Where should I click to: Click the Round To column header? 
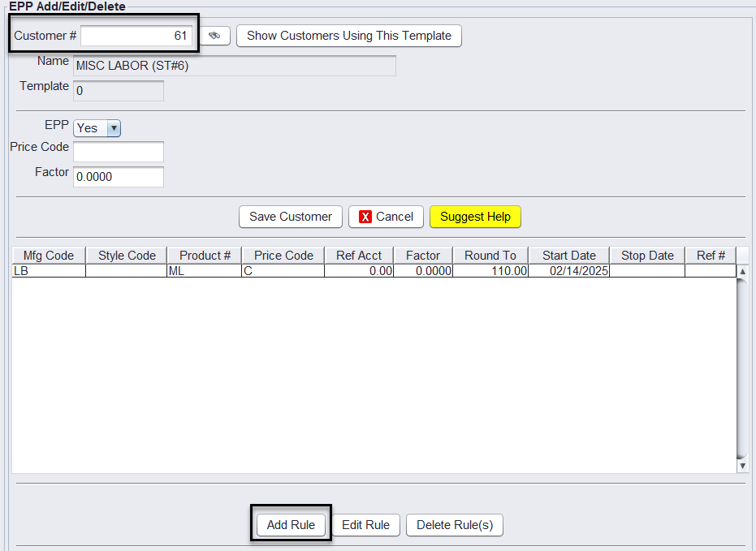(490, 256)
